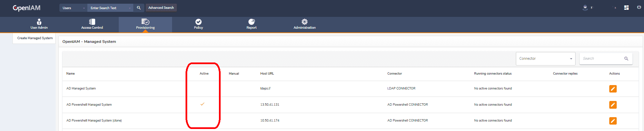Edit the AD Powershell Managed System entry

pyautogui.click(x=613, y=105)
